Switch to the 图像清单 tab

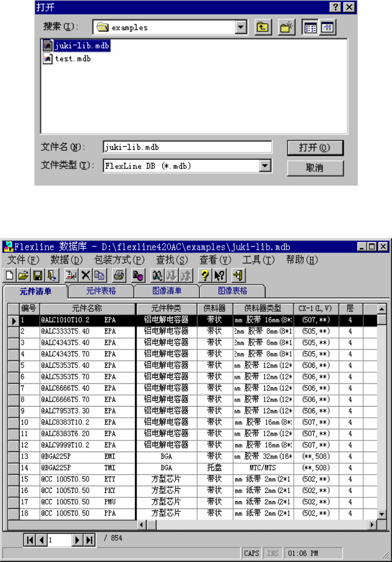(x=167, y=291)
